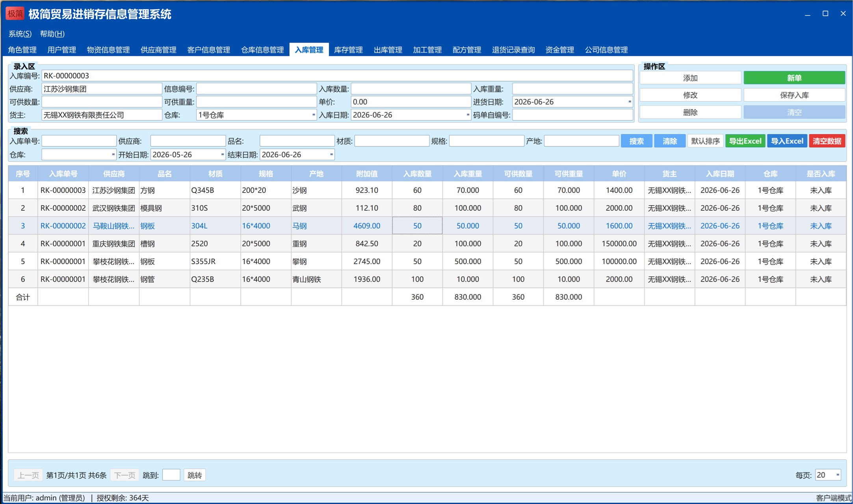This screenshot has height=504, width=853.
Task: Select the 江苏沙钢集团 supplier cell
Action: click(114, 190)
